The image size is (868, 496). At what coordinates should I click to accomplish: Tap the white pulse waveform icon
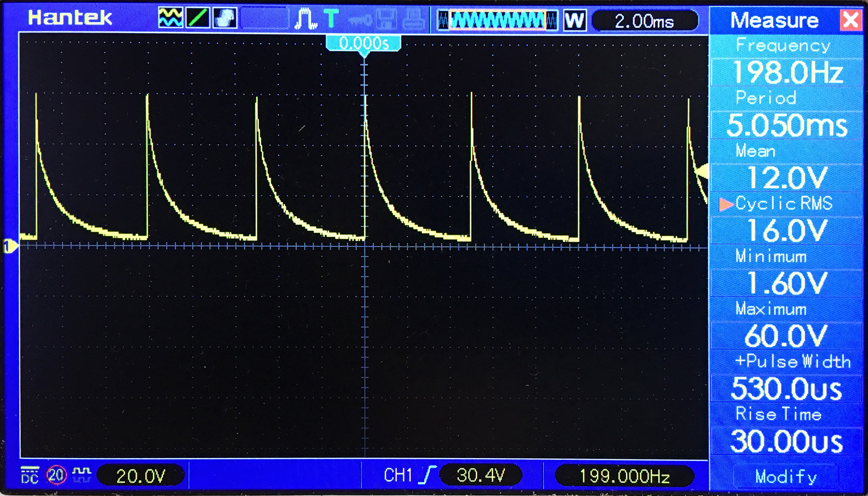(306, 19)
